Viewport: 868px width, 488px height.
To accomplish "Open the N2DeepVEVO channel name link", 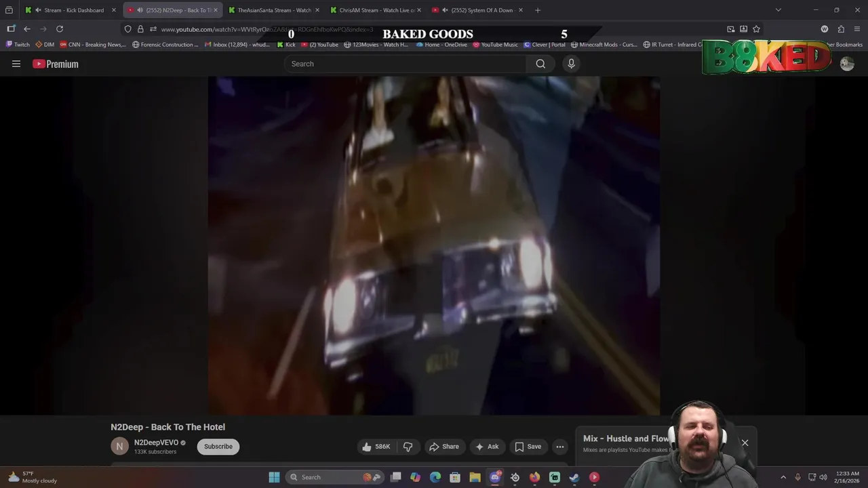I will (156, 443).
